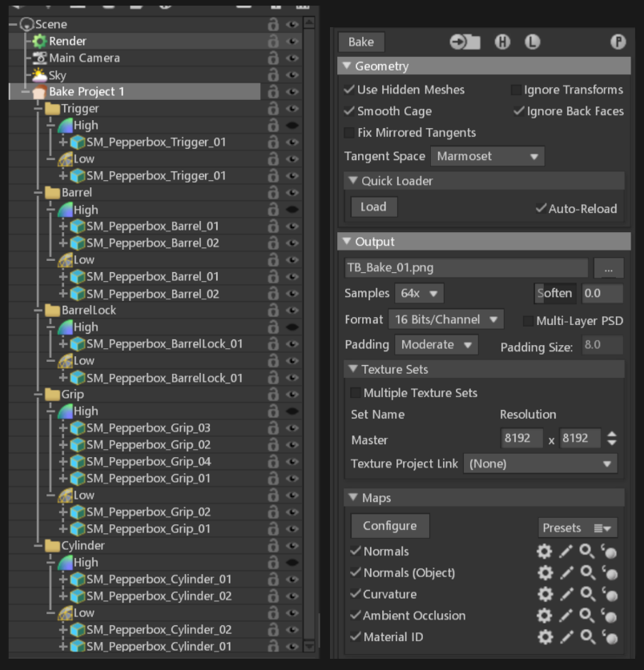Click the scene tree vertical scrollbar
The width and height of the screenshot is (644, 670).
(x=309, y=335)
